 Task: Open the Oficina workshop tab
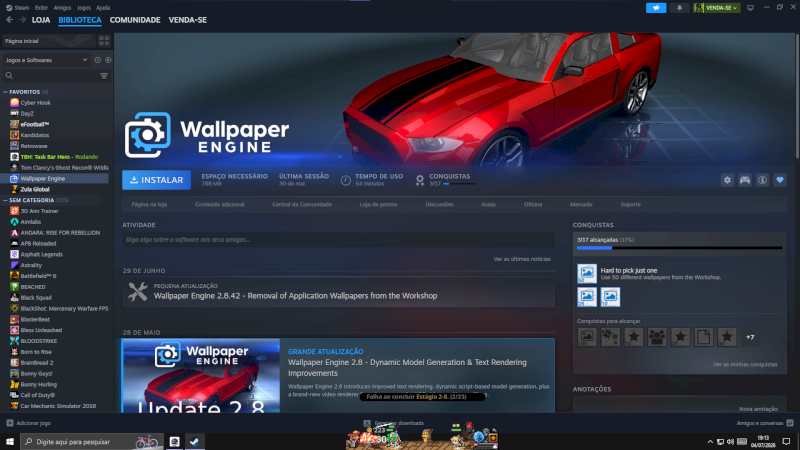click(533, 204)
